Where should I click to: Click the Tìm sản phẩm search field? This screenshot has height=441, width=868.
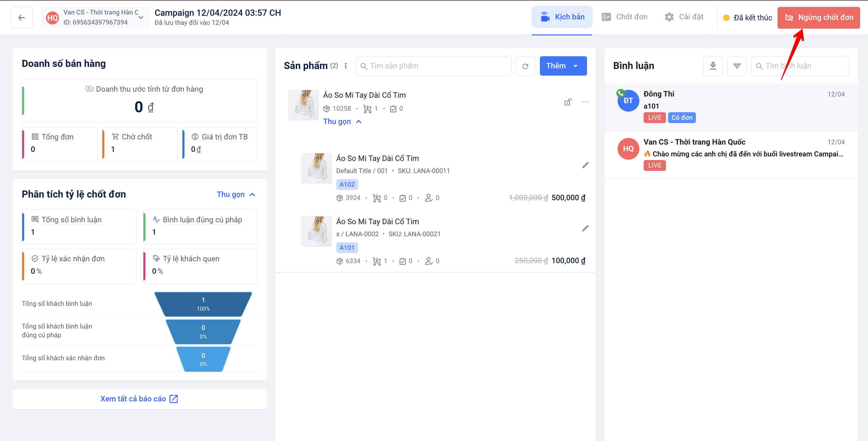(x=433, y=66)
